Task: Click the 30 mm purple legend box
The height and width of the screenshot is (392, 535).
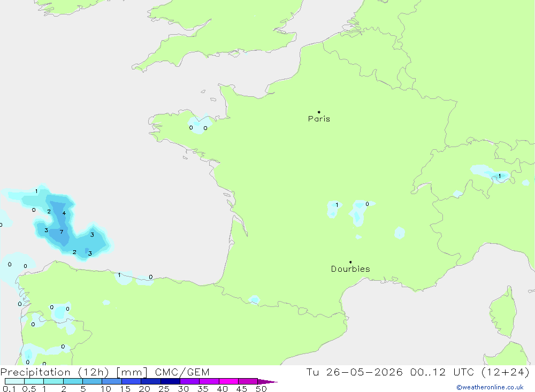Action: pyautogui.click(x=189, y=381)
